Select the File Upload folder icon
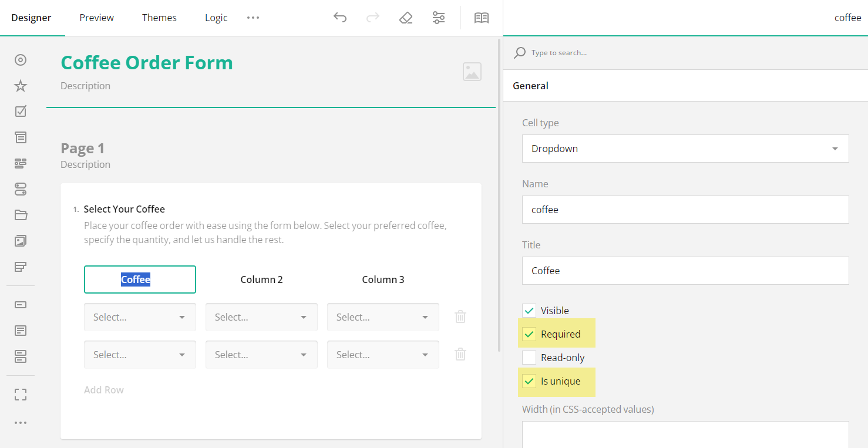Image resolution: width=868 pixels, height=448 pixels. (20, 215)
